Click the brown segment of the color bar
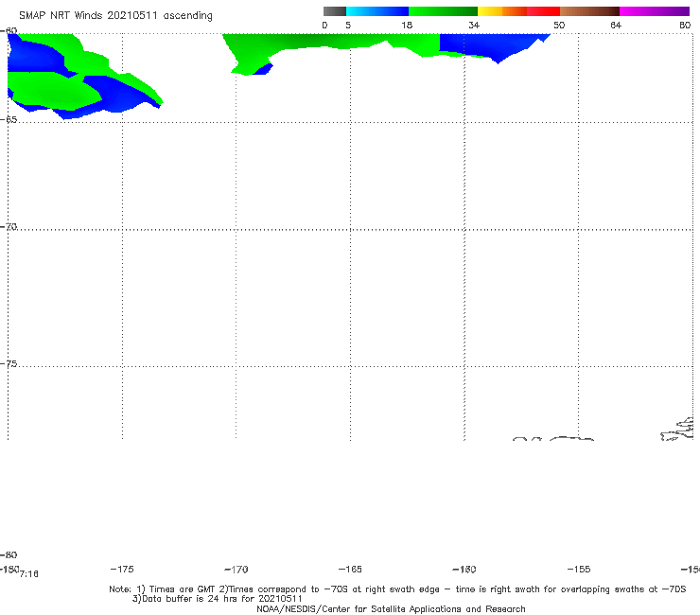 tap(589, 11)
